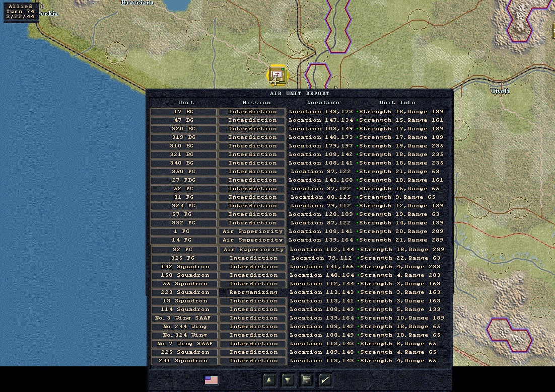Select the 47 BG unit button

(183, 120)
